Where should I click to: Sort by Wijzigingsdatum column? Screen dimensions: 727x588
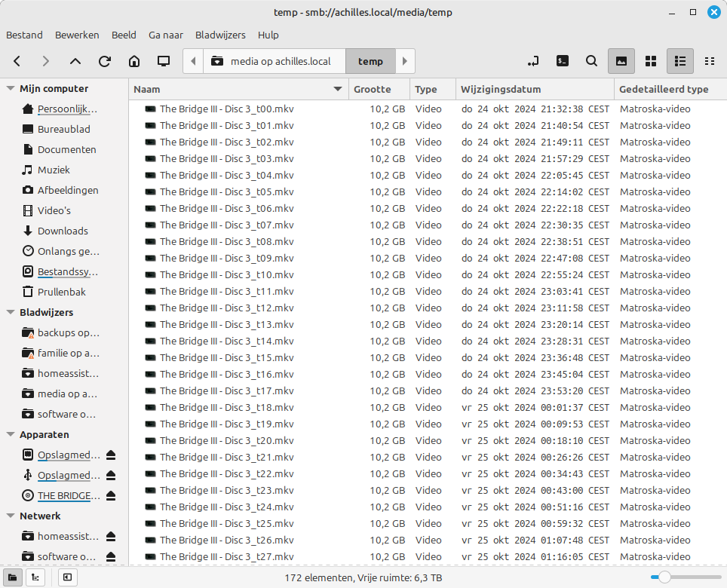click(535, 90)
